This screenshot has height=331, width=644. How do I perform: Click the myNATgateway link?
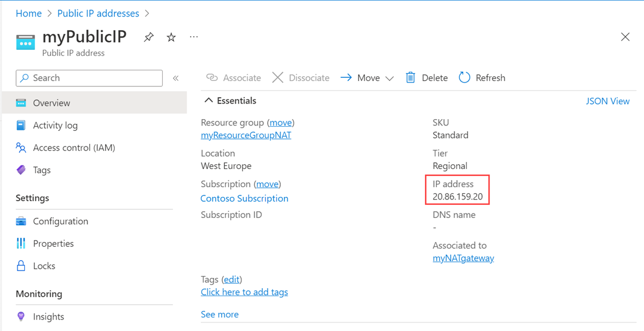(x=463, y=258)
